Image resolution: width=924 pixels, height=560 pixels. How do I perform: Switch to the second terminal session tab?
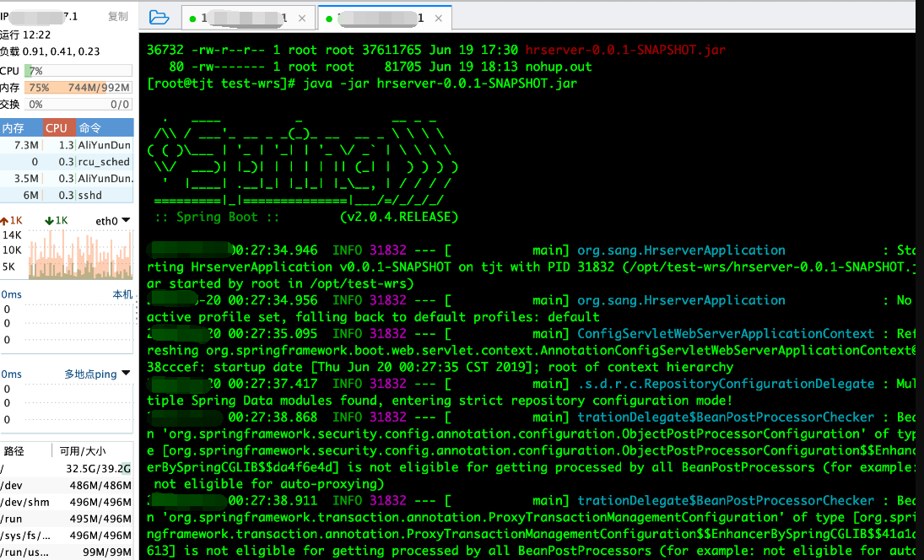[385, 19]
